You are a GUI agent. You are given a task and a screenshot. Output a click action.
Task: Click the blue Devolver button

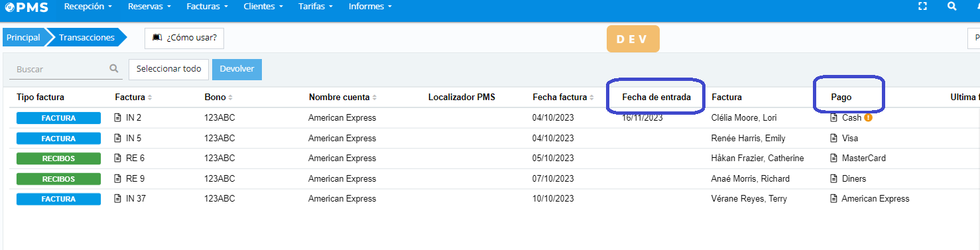click(x=237, y=69)
